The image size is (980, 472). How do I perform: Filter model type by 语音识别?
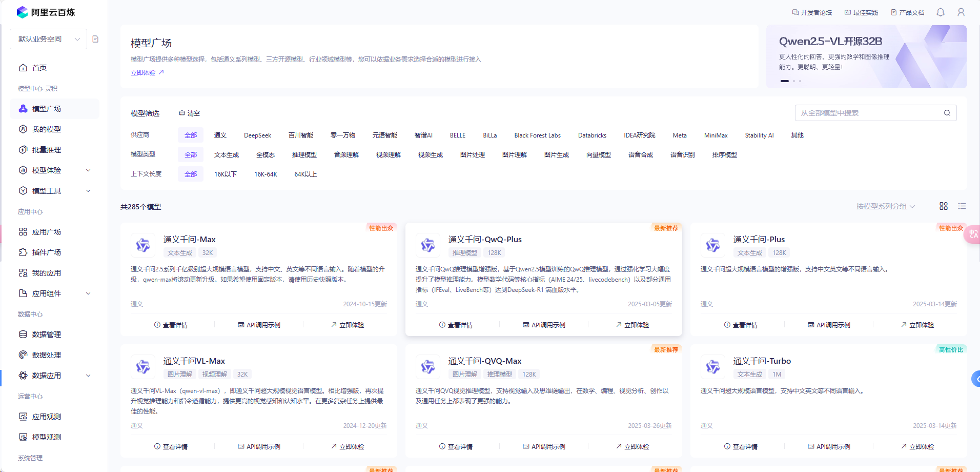tap(683, 155)
